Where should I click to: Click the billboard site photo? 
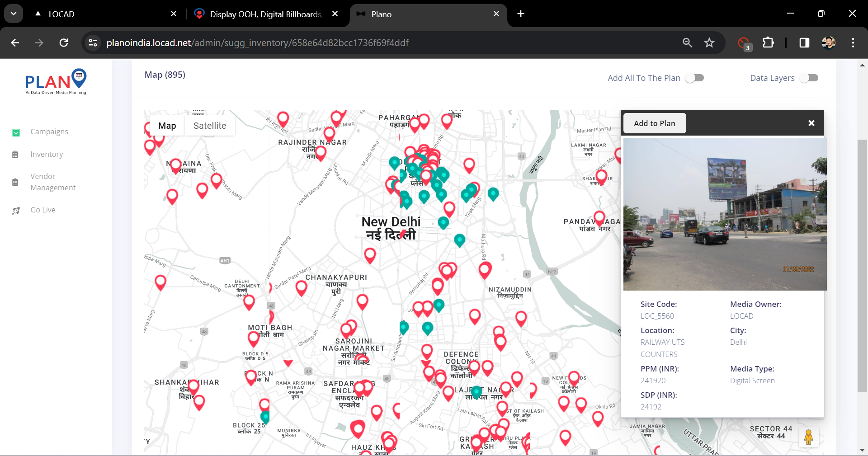[x=725, y=214]
